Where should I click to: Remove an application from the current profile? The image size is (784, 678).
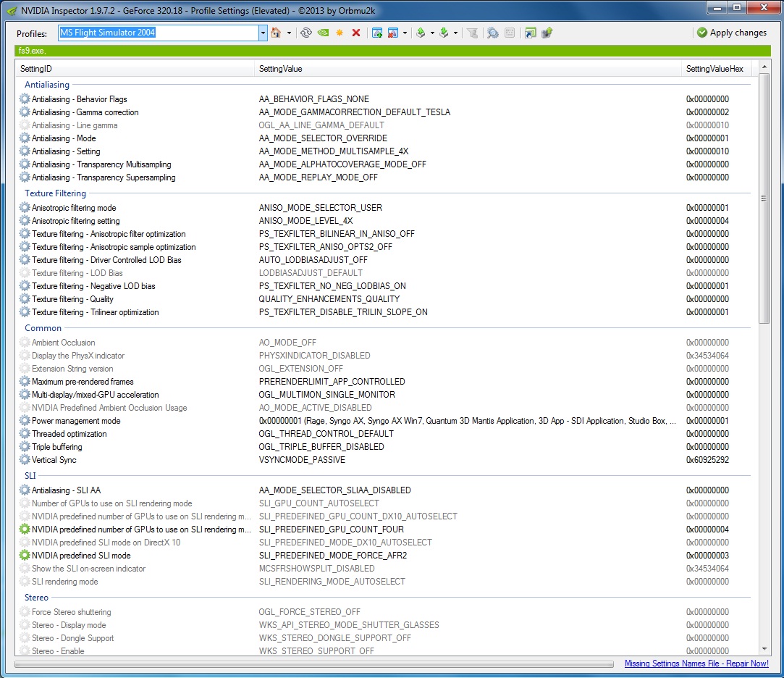point(393,33)
